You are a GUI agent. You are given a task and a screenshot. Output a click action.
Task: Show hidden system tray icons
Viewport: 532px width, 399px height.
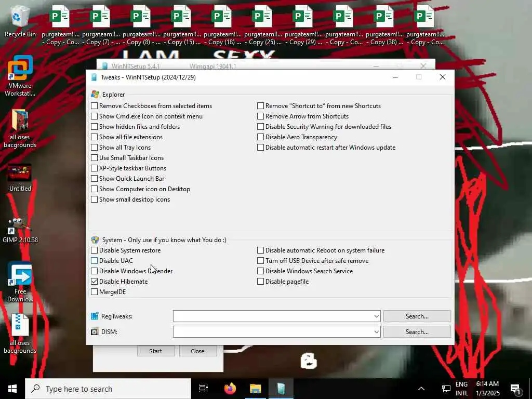coord(421,389)
